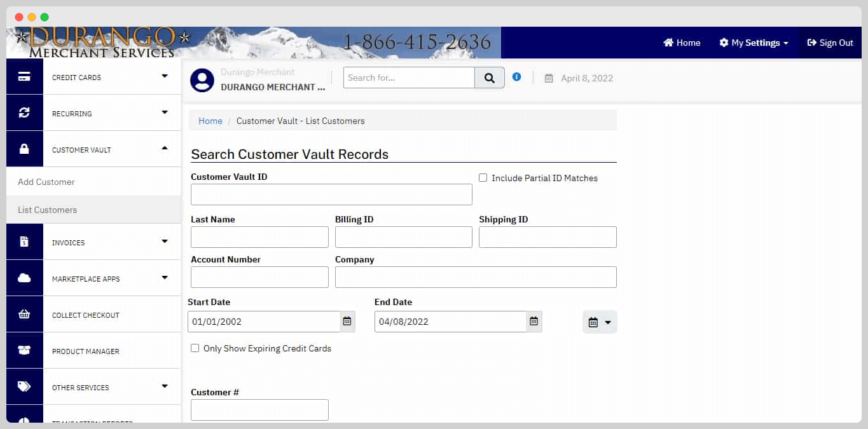Image resolution: width=868 pixels, height=429 pixels.
Task: Open the Start Date calendar picker
Action: 347,322
